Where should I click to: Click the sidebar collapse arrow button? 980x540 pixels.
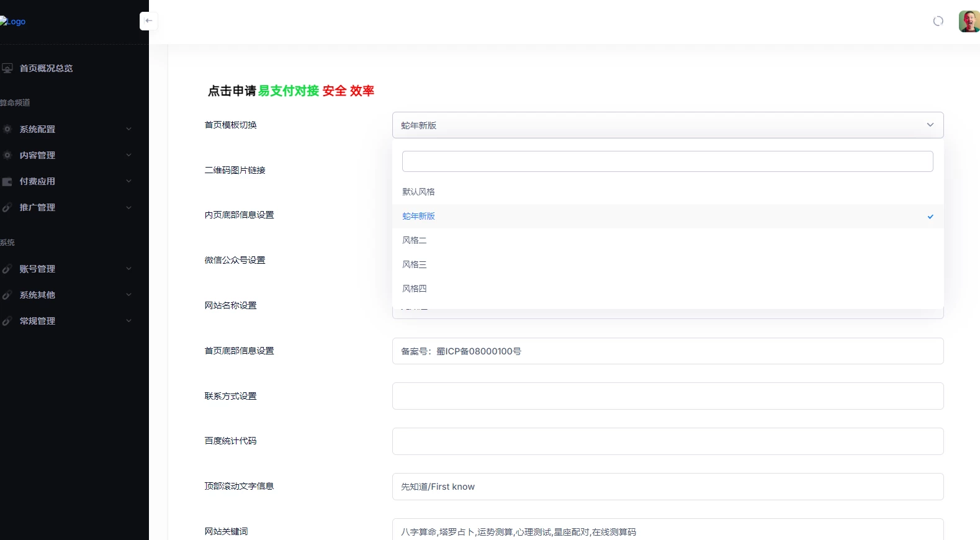click(148, 21)
